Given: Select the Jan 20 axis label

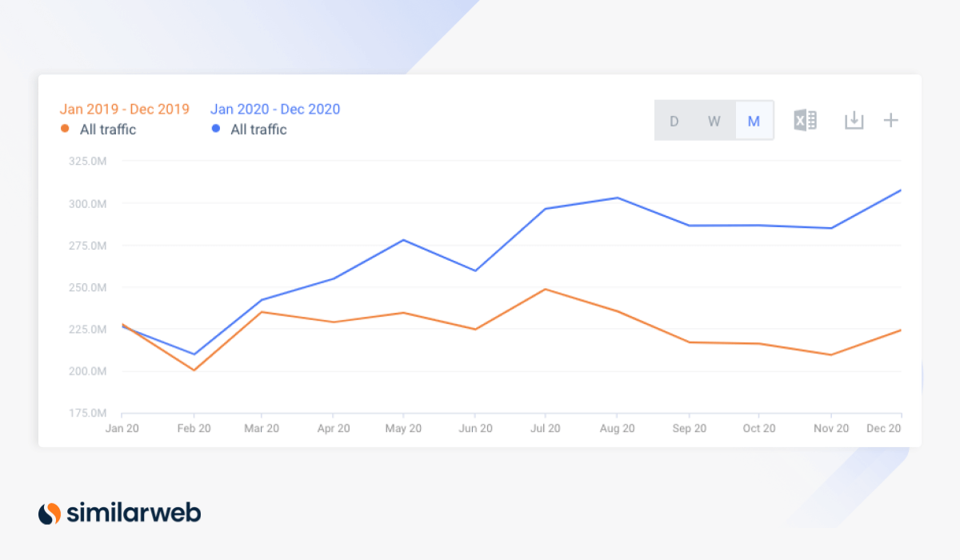Looking at the screenshot, I should [122, 428].
